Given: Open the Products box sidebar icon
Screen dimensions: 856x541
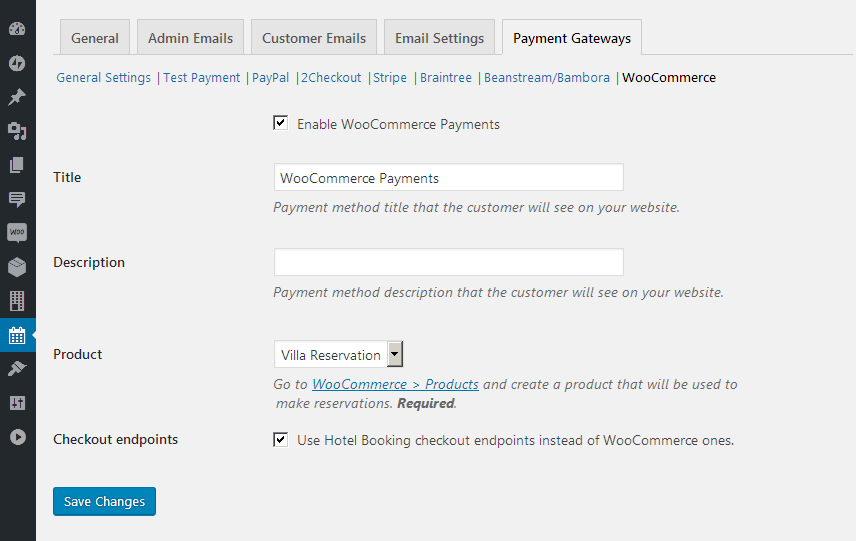Looking at the screenshot, I should coord(17,267).
